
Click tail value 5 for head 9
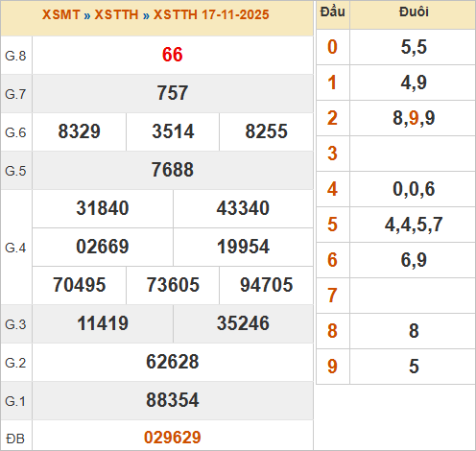[414, 367]
